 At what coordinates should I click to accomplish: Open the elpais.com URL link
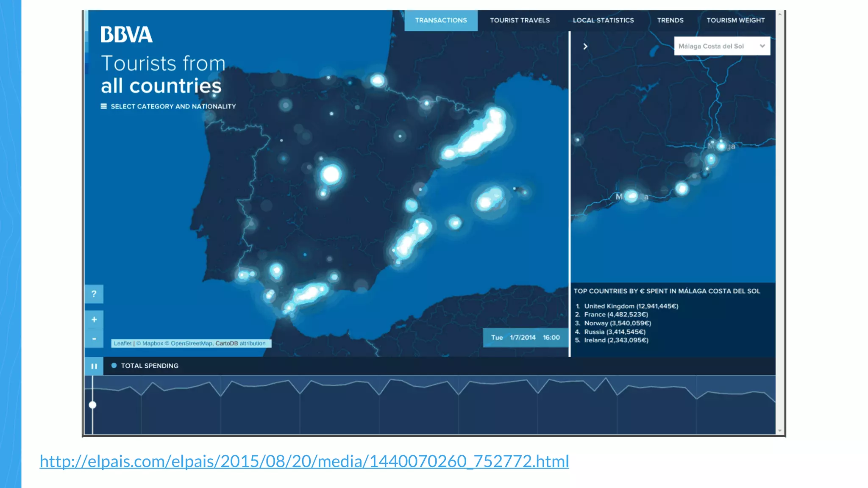coord(304,461)
